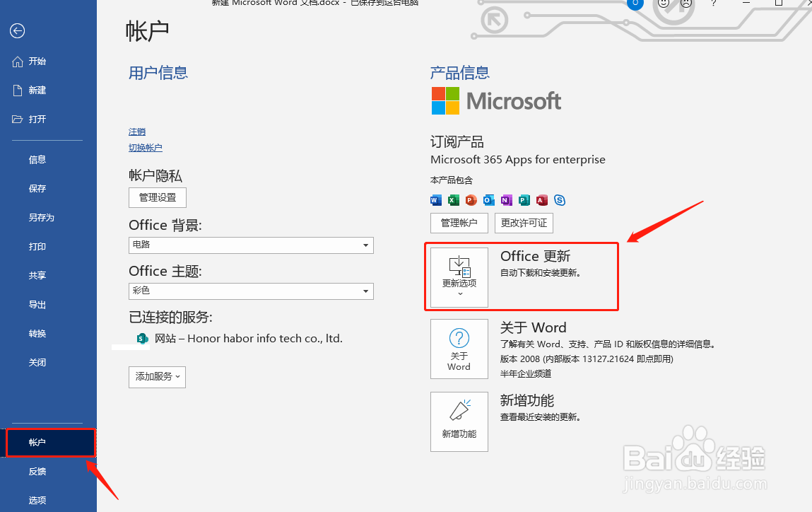Click the Access app icon in product list
812x512 pixels.
coord(541,200)
